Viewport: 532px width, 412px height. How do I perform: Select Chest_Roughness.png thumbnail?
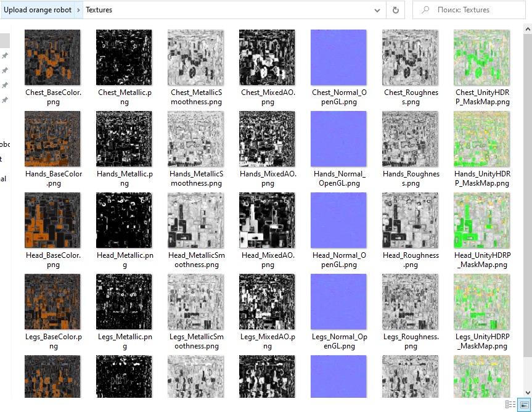click(x=410, y=57)
